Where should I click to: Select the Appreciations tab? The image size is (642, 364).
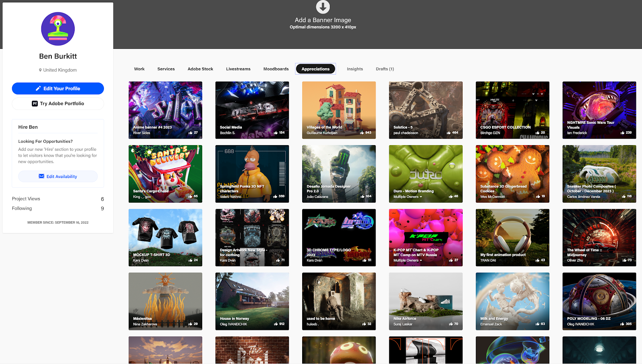click(315, 69)
